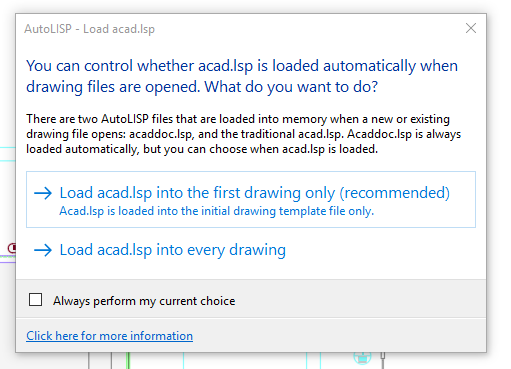
Task: Click the description "Acad.lsp is loaded into the initial drawing template"
Action: point(217,211)
